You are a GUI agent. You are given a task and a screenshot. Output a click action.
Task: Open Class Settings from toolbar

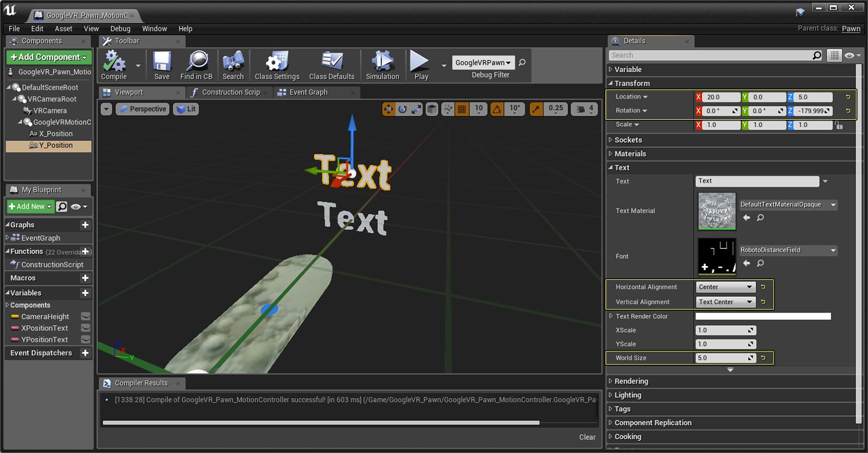[x=277, y=62]
